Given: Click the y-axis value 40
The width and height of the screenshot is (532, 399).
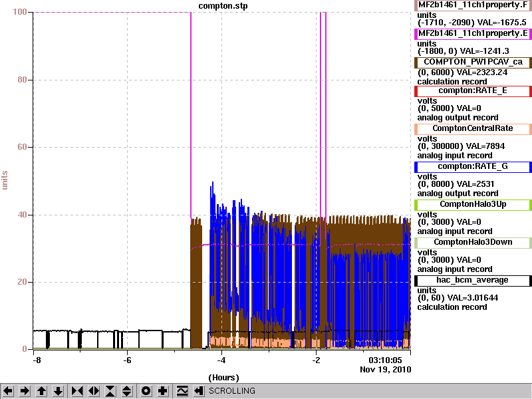Looking at the screenshot, I should [x=22, y=215].
